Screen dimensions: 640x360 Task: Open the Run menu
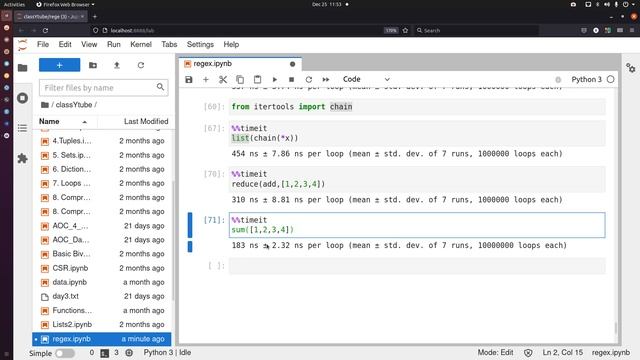click(x=114, y=44)
